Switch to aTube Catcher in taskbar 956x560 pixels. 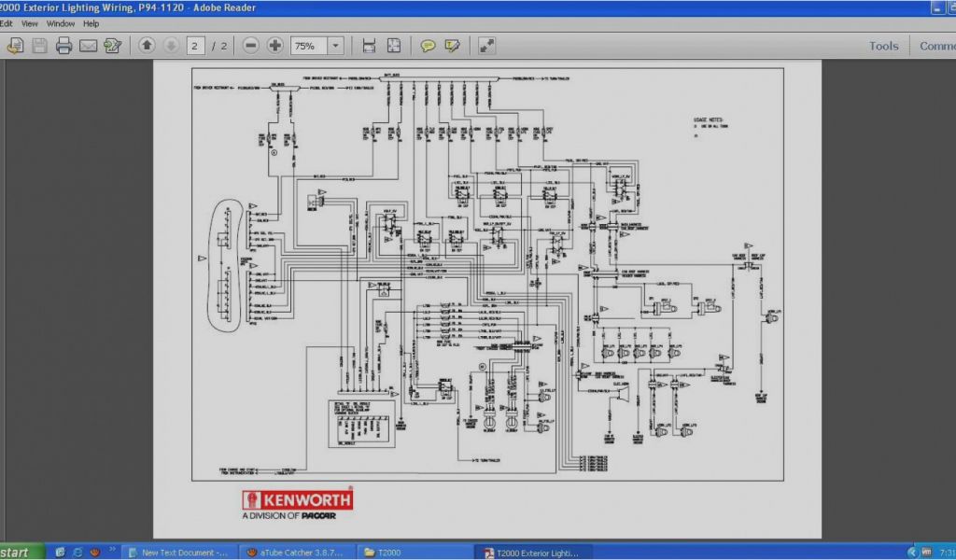[298, 552]
